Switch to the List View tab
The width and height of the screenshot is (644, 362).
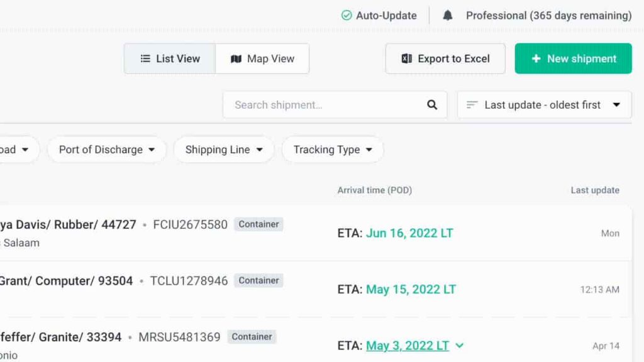169,58
